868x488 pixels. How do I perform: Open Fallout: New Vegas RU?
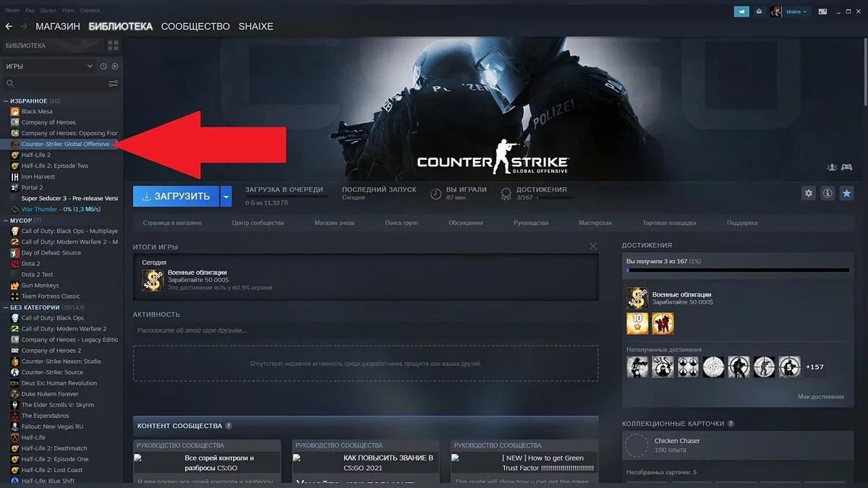pos(52,427)
